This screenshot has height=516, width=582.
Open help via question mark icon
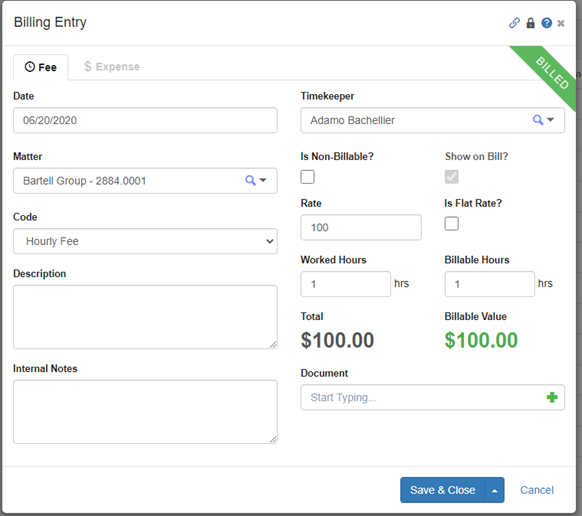[546, 23]
